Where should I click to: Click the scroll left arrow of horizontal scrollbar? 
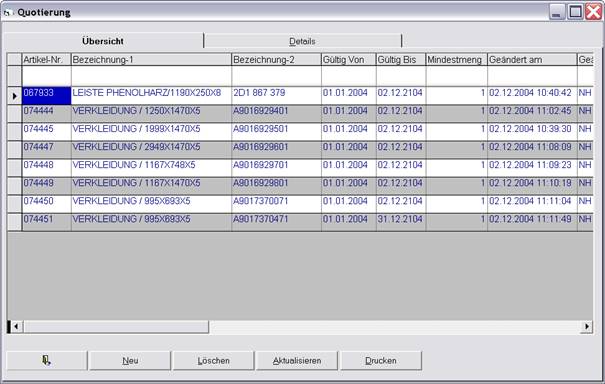[16, 326]
